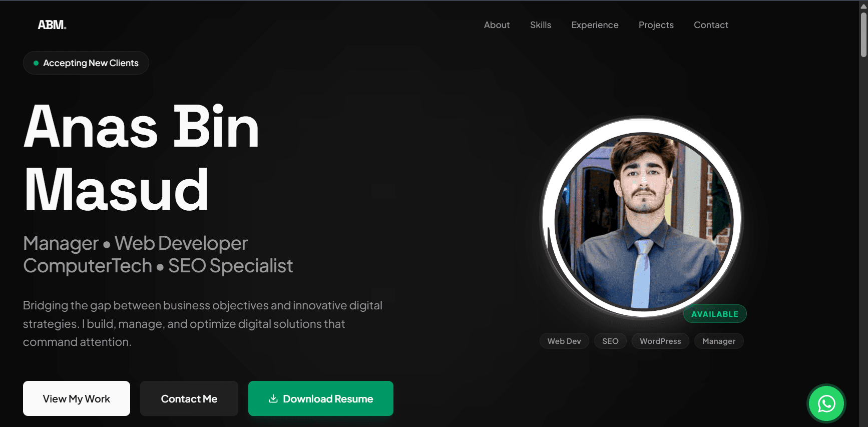Click the vertical page scrollbar thumb
Viewport: 868px width, 427px height.
[x=863, y=35]
